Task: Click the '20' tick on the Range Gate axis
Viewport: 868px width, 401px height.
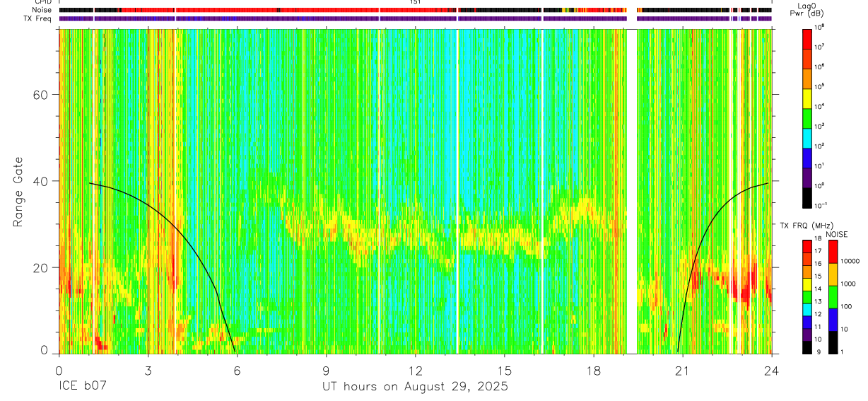Action: pyautogui.click(x=40, y=267)
